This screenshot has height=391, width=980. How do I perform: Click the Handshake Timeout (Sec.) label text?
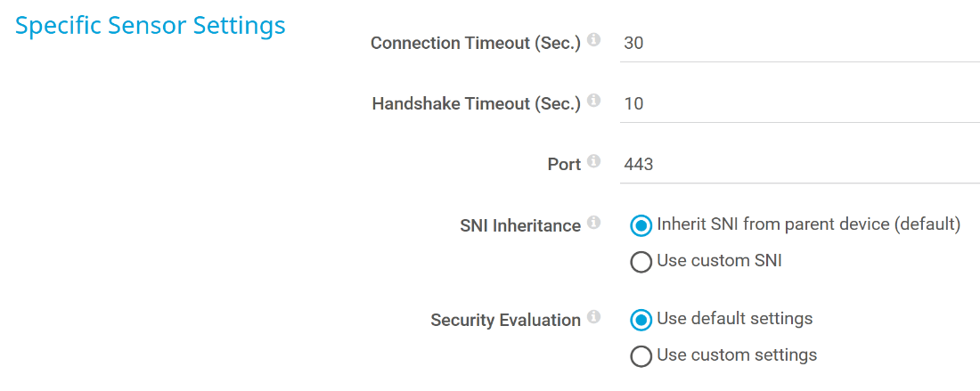[x=476, y=103]
